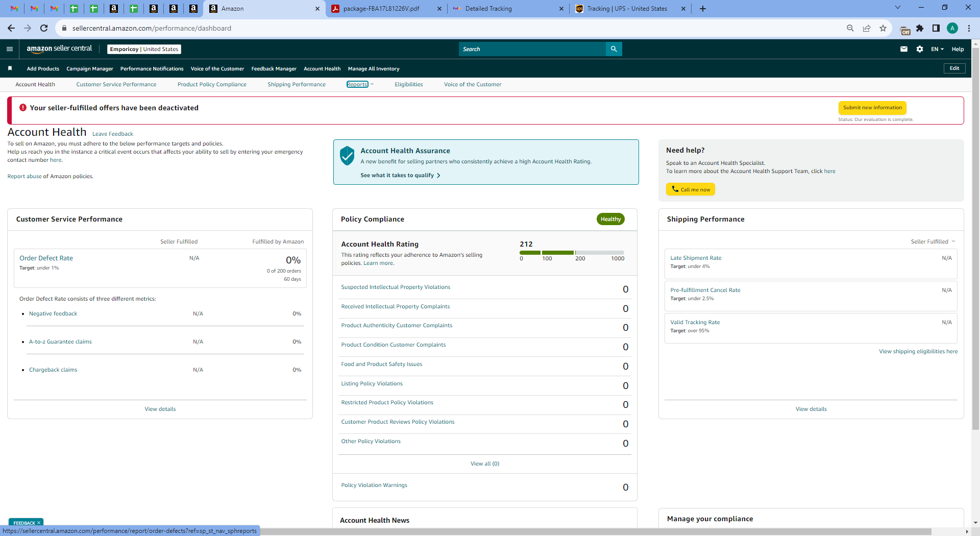Click the browser back arrow
The width and height of the screenshot is (980, 536).
pyautogui.click(x=11, y=28)
